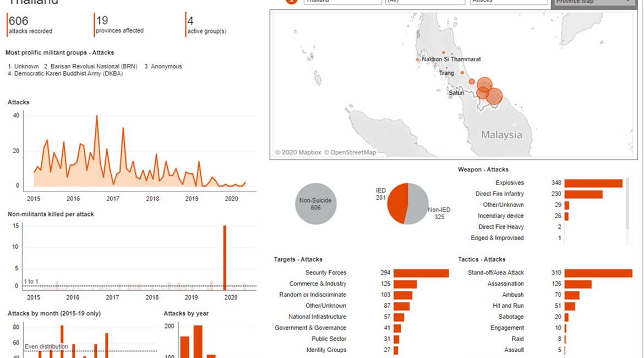
Task: Select the Stand-off/Area Attack bar
Action: coord(598,273)
